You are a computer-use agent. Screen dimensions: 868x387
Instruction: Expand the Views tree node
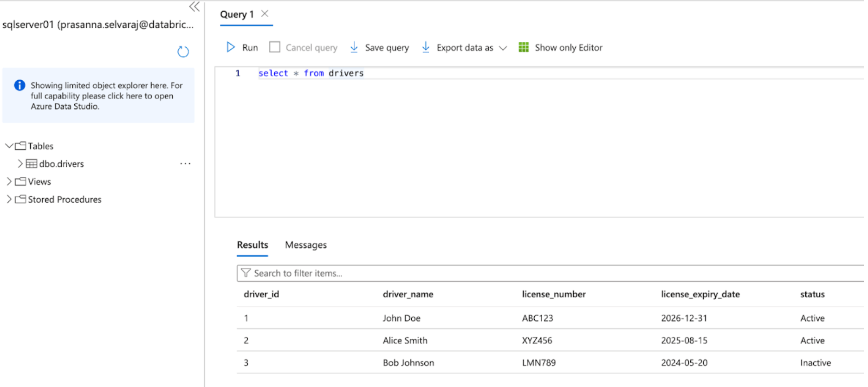point(9,181)
